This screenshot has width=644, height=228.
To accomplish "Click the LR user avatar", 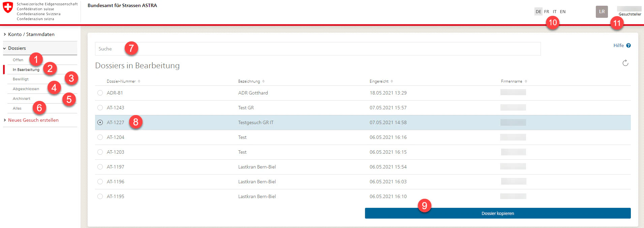I will pos(602,12).
